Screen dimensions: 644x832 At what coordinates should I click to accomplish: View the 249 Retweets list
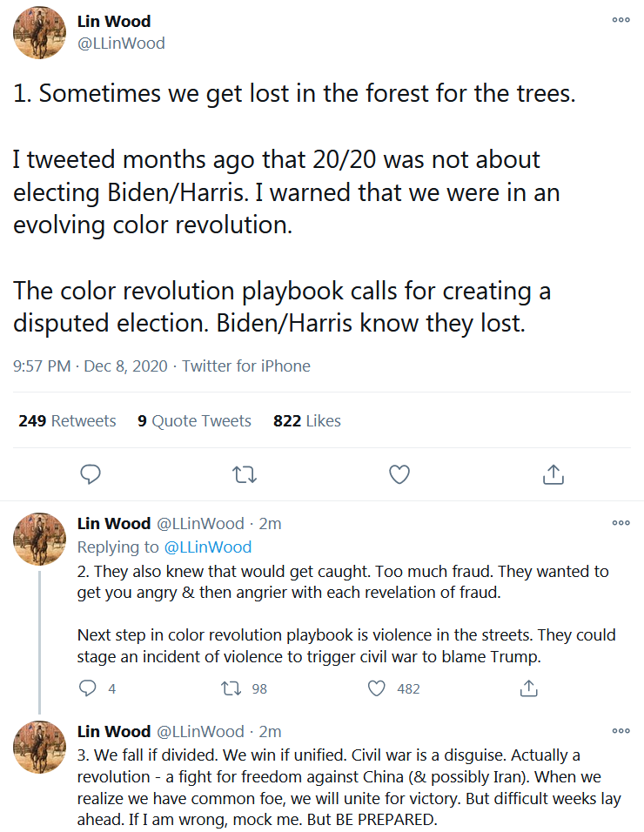point(67,421)
